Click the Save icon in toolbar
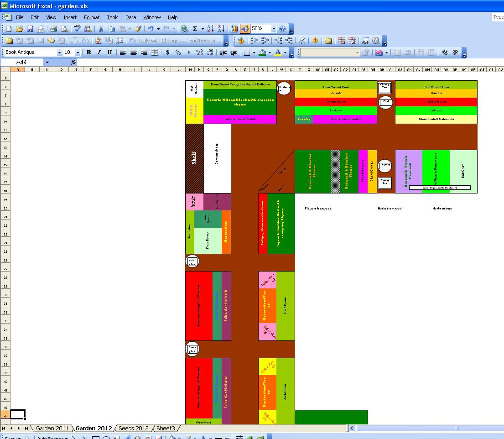This screenshot has height=439, width=504. pos(30,29)
